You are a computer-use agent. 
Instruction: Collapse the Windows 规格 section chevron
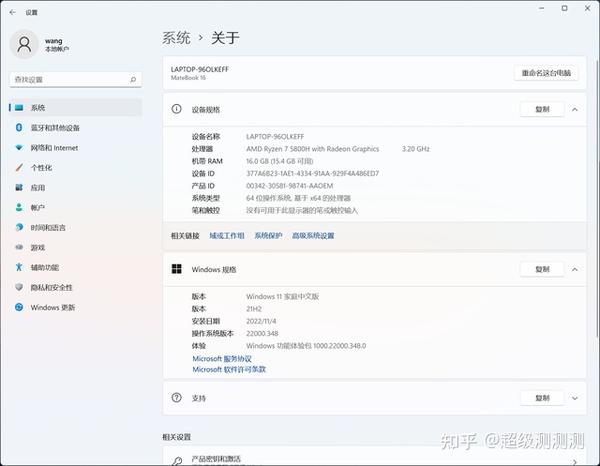coord(575,269)
